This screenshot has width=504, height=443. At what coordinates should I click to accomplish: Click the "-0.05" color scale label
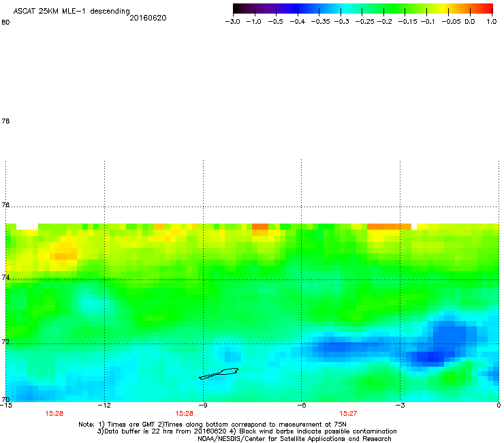(451, 22)
